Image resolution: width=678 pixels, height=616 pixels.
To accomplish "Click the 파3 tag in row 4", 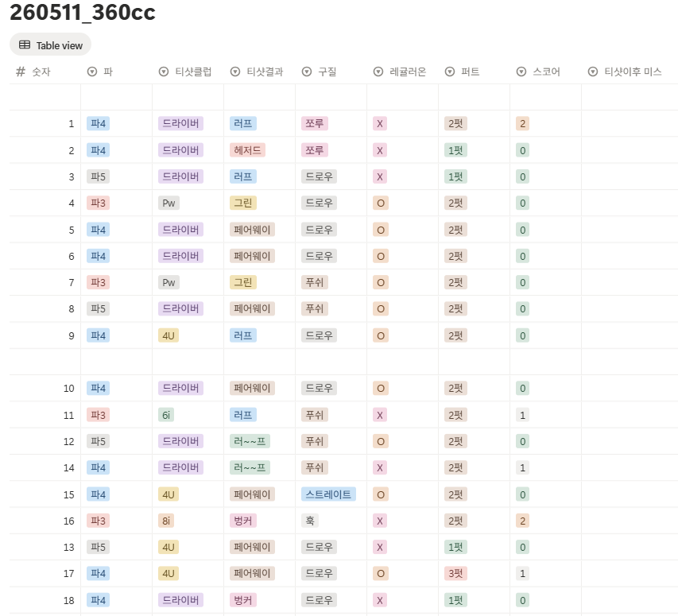I will [x=98, y=203].
